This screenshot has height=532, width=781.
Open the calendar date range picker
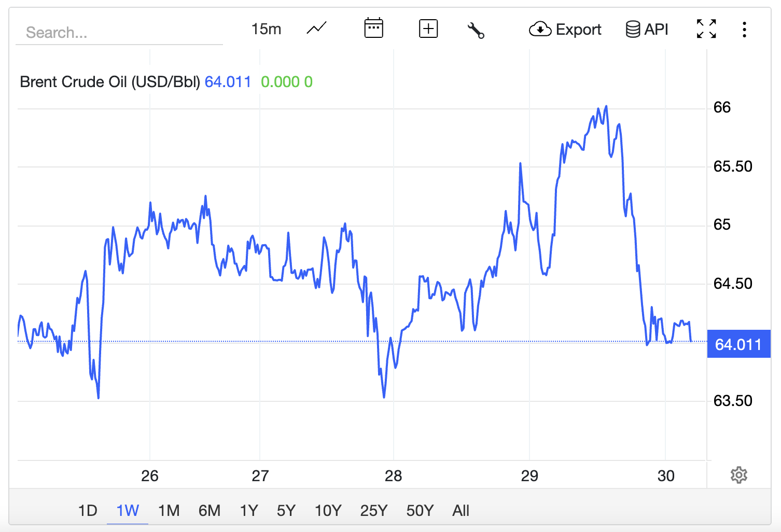tap(373, 29)
